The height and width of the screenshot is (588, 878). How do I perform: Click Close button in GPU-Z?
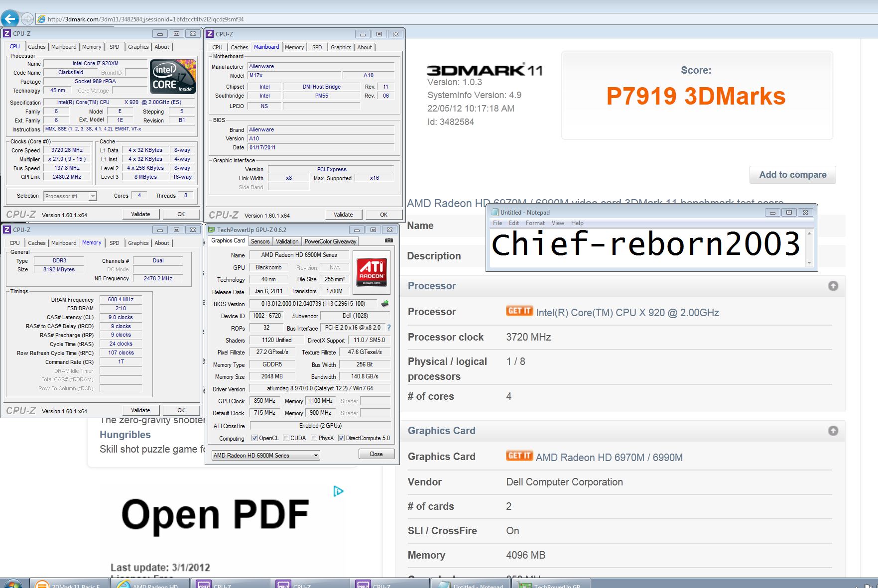click(376, 454)
